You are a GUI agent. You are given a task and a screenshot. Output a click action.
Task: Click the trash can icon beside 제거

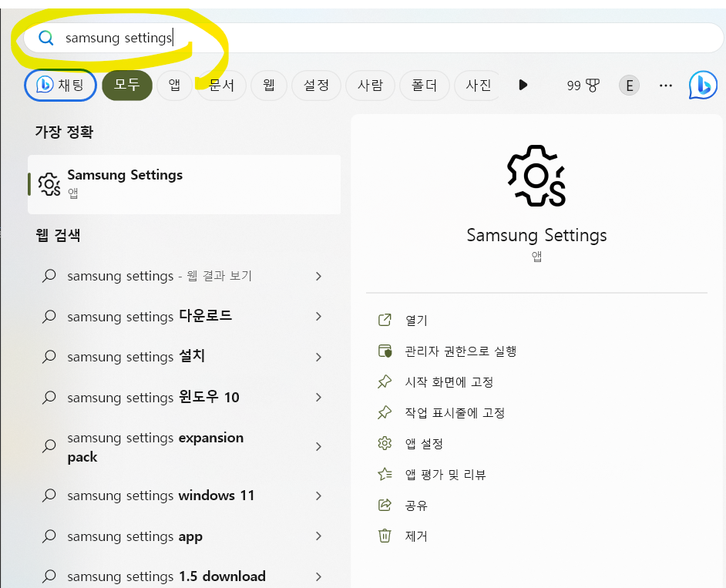pyautogui.click(x=385, y=536)
